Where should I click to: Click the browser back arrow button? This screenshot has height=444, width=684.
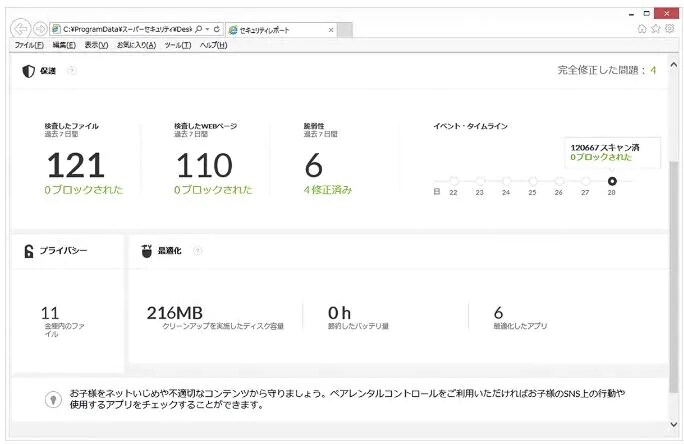pyautogui.click(x=20, y=29)
